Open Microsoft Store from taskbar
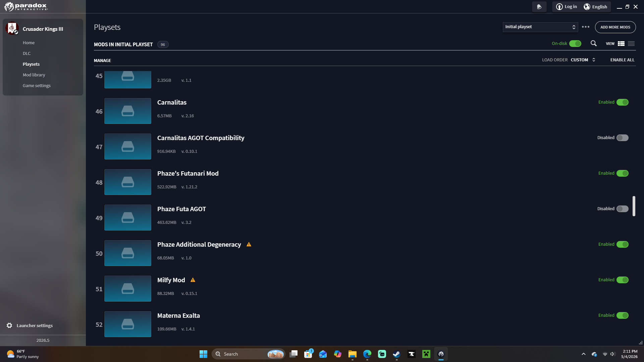Image resolution: width=644 pixels, height=362 pixels. [308, 354]
